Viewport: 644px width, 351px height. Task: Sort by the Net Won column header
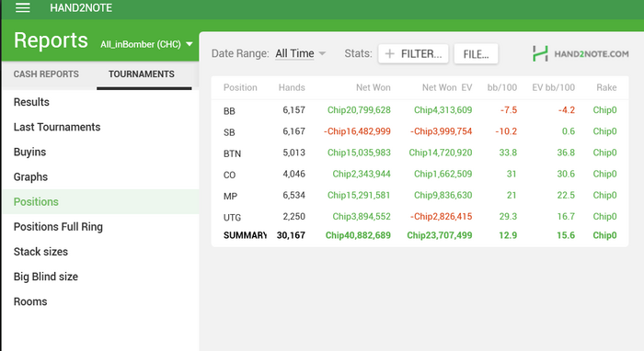373,87
